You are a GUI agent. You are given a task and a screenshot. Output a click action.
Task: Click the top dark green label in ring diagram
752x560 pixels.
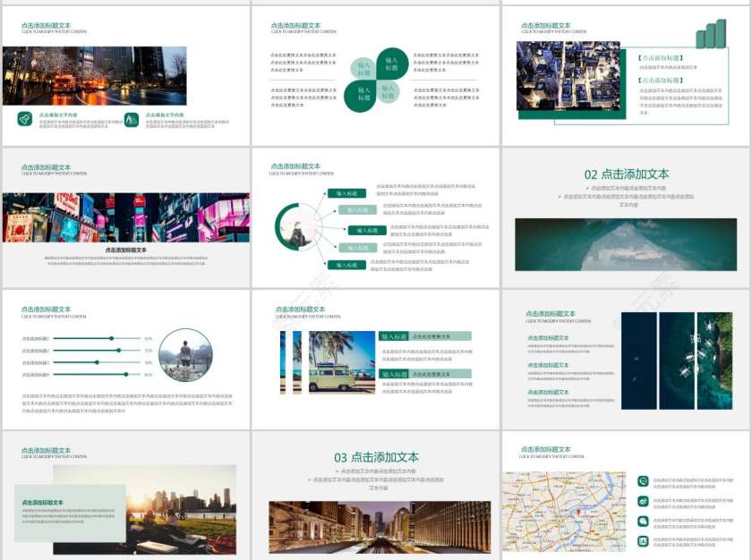point(346,193)
